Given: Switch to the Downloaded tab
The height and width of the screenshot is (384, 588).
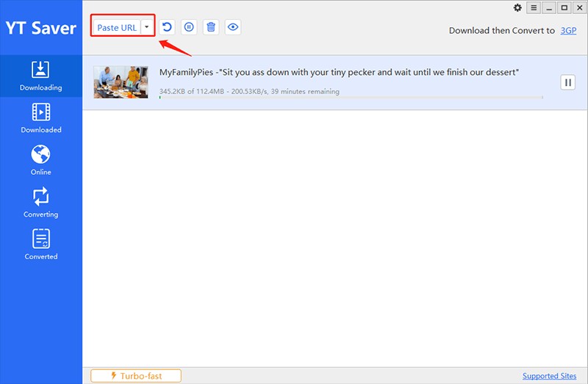Looking at the screenshot, I should point(41,118).
